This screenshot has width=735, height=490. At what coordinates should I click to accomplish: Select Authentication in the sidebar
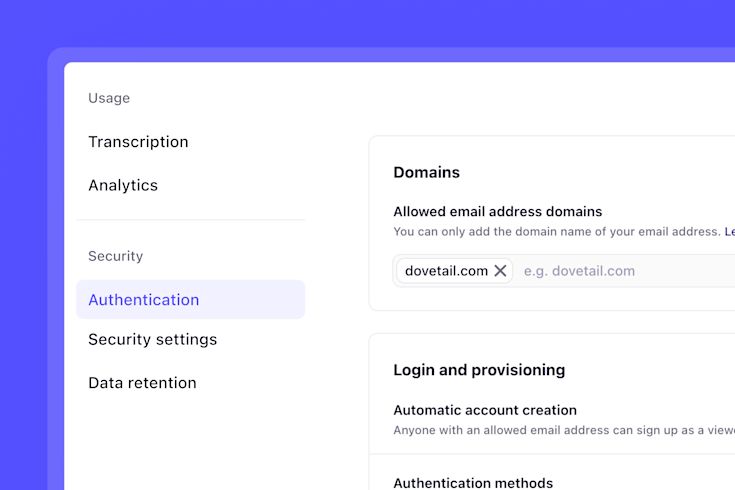pyautogui.click(x=190, y=299)
